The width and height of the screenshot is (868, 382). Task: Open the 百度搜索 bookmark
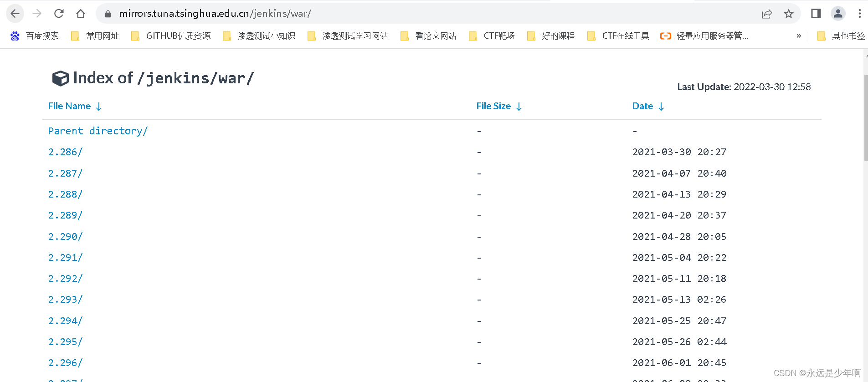click(x=35, y=36)
